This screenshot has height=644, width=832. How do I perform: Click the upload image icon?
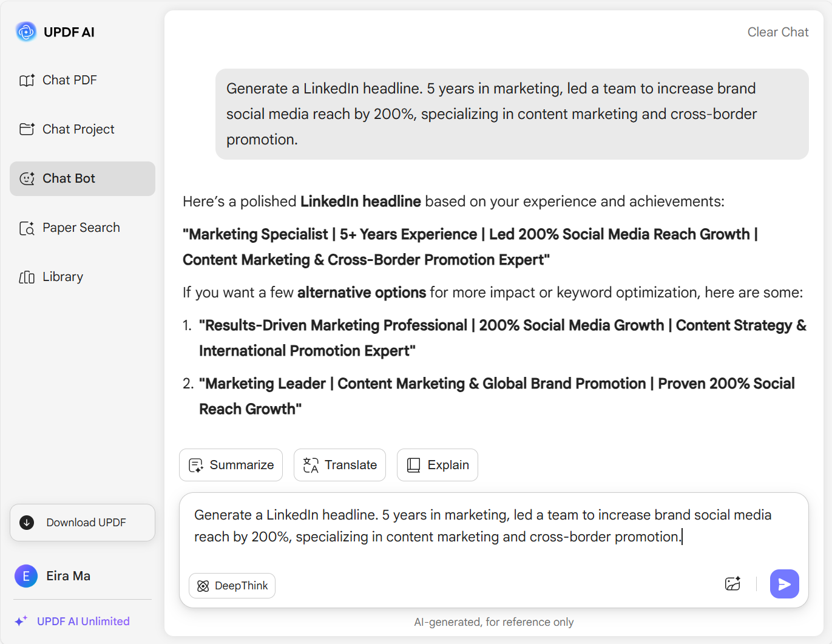coord(732,584)
